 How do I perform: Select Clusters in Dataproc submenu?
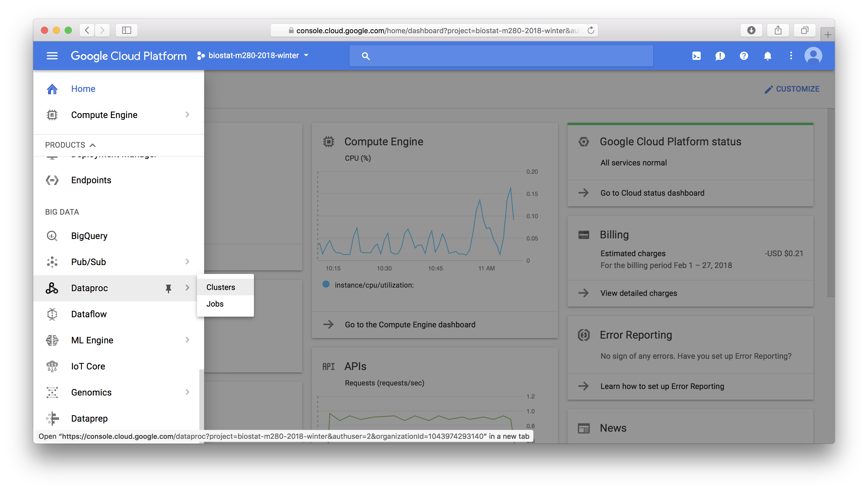coord(221,287)
